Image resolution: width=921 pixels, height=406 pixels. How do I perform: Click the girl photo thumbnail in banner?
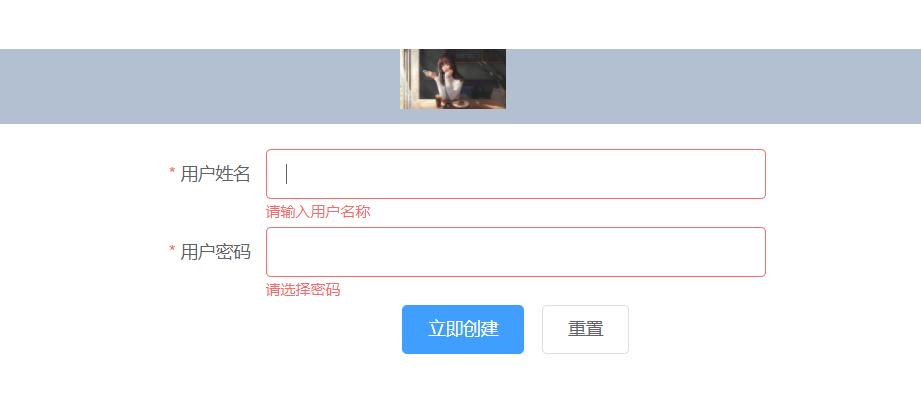click(453, 79)
